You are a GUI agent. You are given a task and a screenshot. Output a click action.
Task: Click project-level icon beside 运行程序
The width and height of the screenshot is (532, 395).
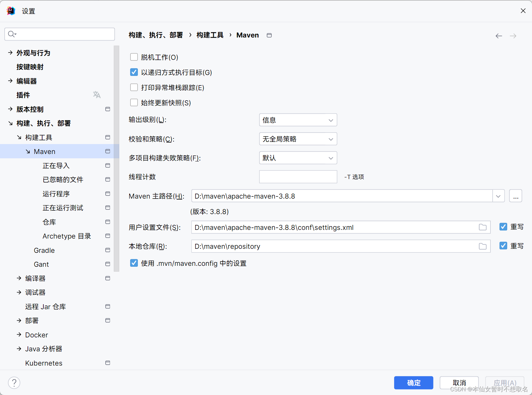pos(108,194)
